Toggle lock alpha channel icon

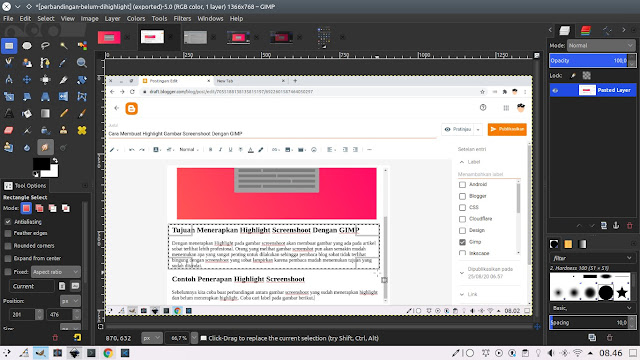coord(587,76)
